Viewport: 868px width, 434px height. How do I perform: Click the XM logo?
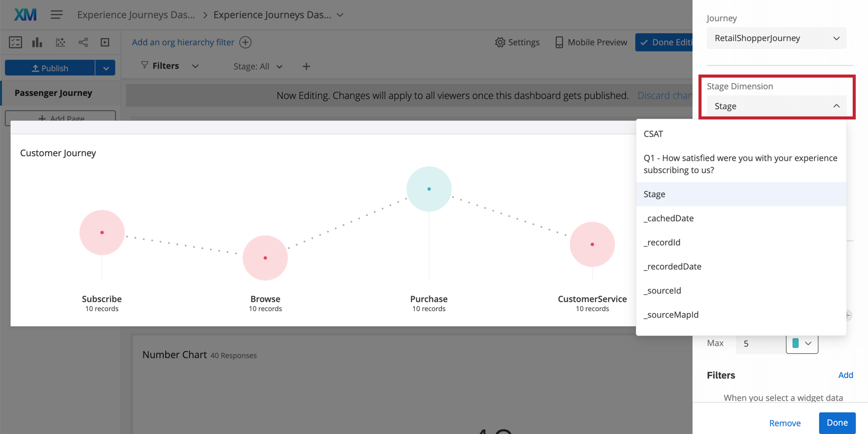pyautogui.click(x=25, y=15)
